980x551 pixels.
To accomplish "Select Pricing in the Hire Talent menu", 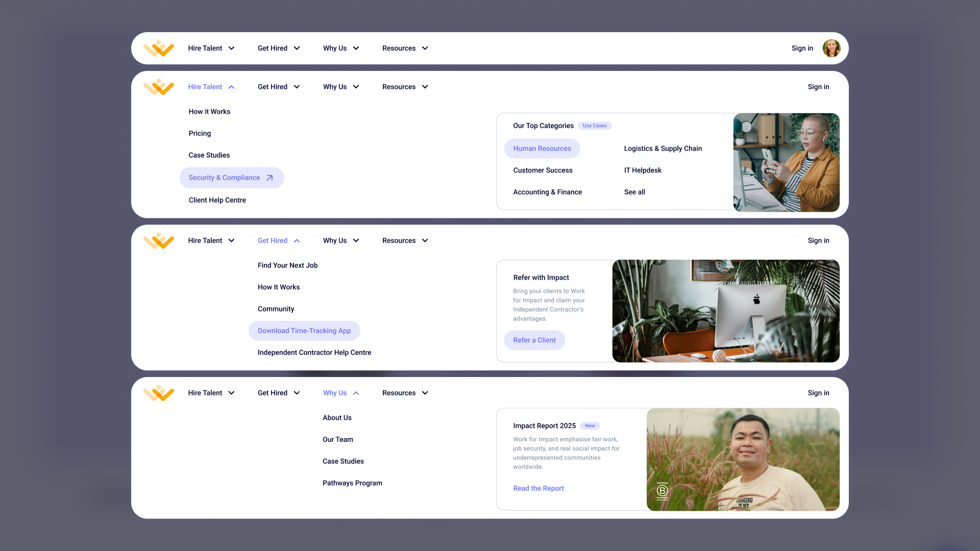I will point(200,134).
